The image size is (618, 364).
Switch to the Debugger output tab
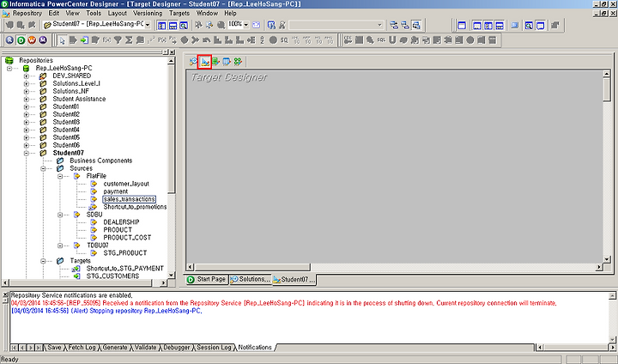click(177, 348)
